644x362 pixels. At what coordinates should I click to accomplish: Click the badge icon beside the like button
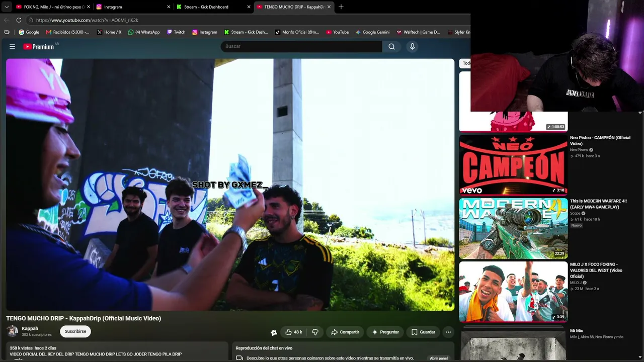coord(274,332)
